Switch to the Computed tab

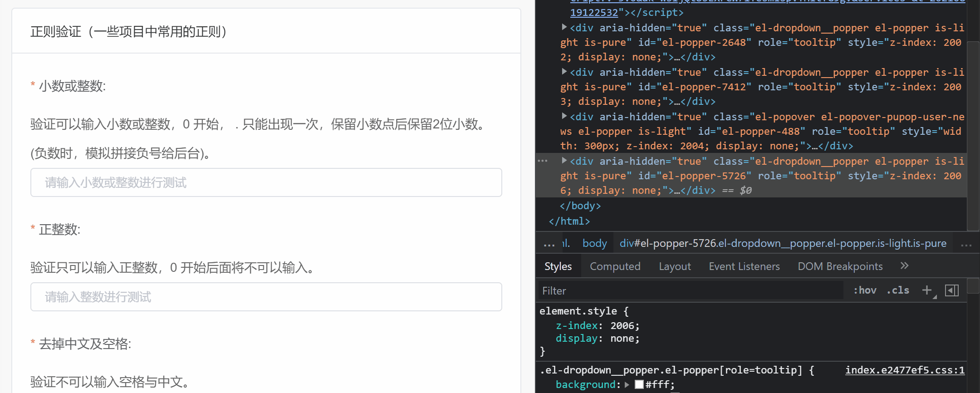coord(615,266)
